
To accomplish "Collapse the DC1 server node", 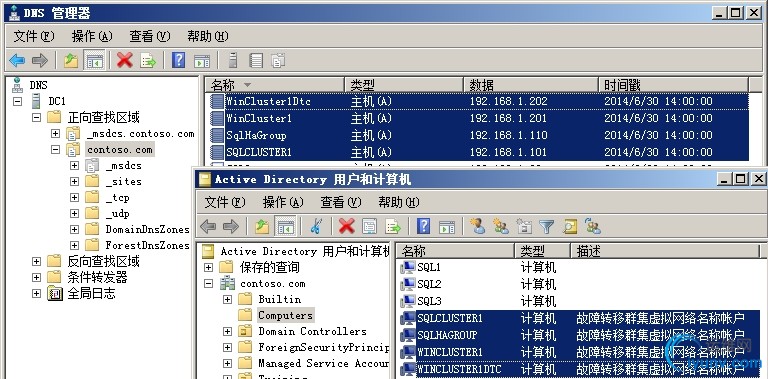I will (18, 101).
